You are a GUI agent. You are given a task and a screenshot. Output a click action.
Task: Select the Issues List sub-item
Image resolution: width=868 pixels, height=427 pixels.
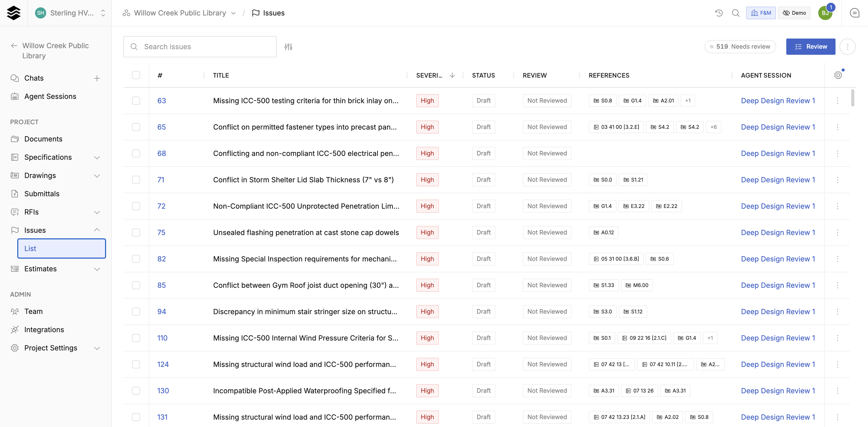61,248
